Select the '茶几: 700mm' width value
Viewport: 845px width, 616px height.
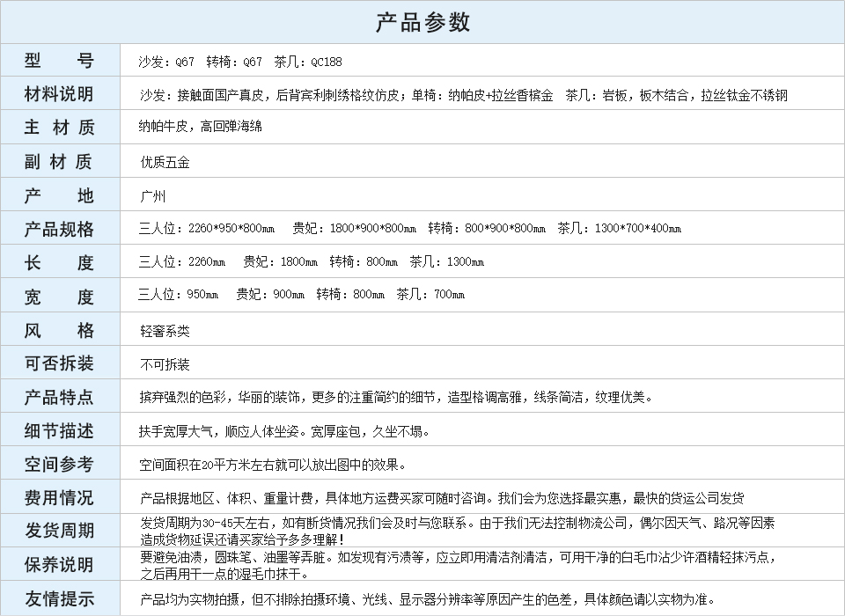430,294
